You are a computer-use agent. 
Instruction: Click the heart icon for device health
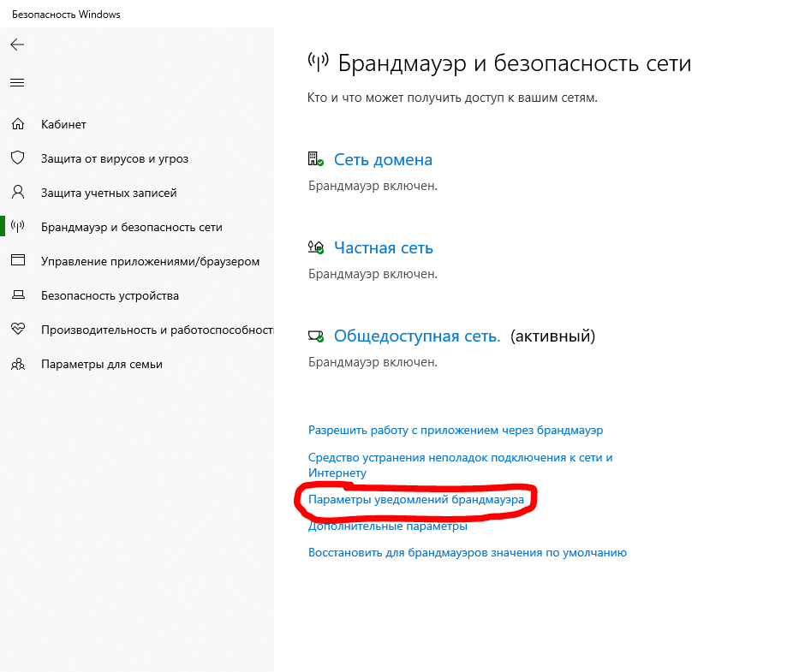click(18, 329)
